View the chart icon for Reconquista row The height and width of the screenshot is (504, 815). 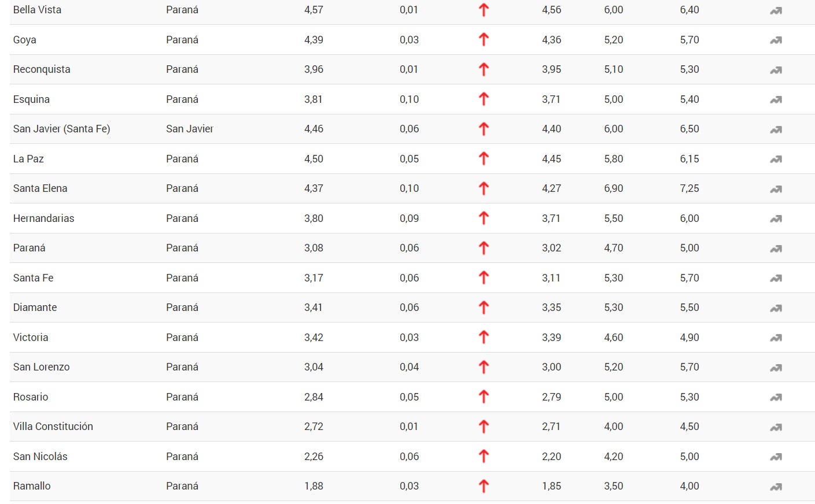(776, 70)
